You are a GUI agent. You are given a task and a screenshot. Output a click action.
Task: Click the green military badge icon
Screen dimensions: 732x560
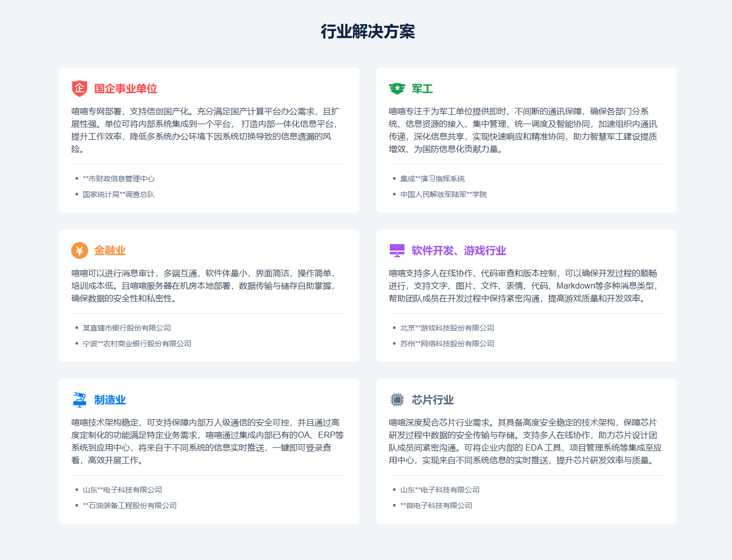(x=397, y=89)
